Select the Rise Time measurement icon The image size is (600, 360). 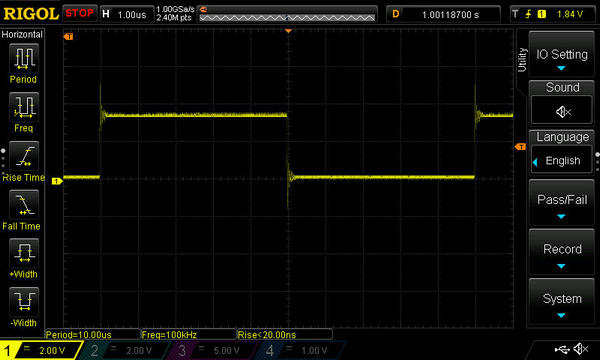[x=24, y=156]
